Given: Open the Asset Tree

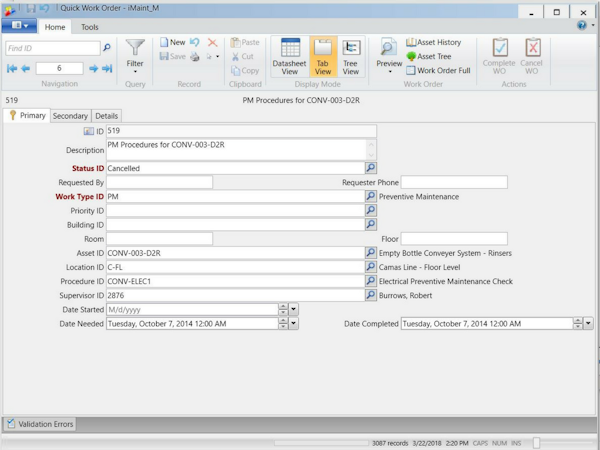Looking at the screenshot, I should [x=429, y=57].
